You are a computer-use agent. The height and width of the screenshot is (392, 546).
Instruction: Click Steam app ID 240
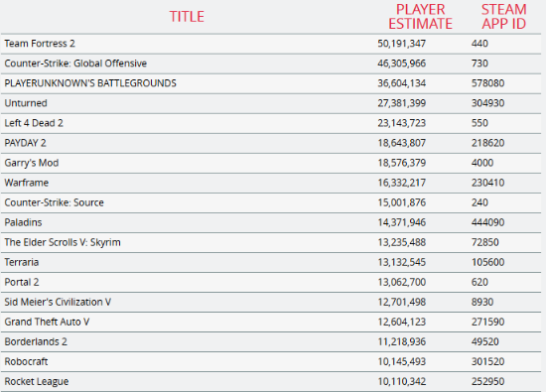pos(479,202)
